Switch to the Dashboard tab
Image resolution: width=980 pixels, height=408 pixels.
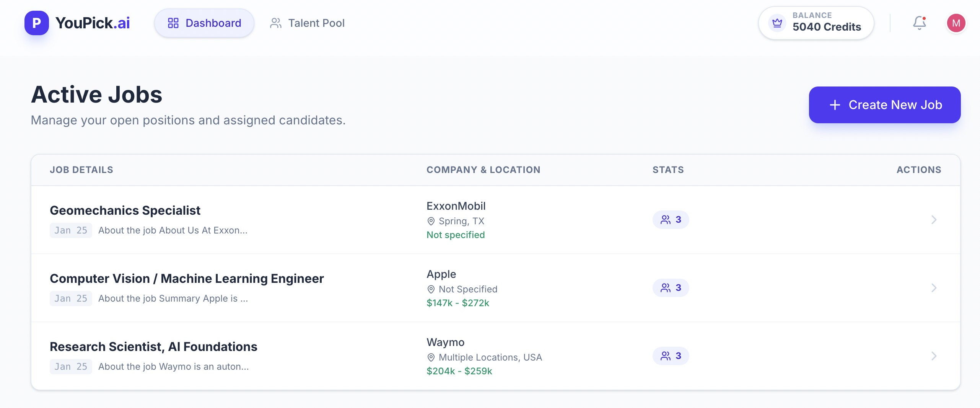(204, 23)
